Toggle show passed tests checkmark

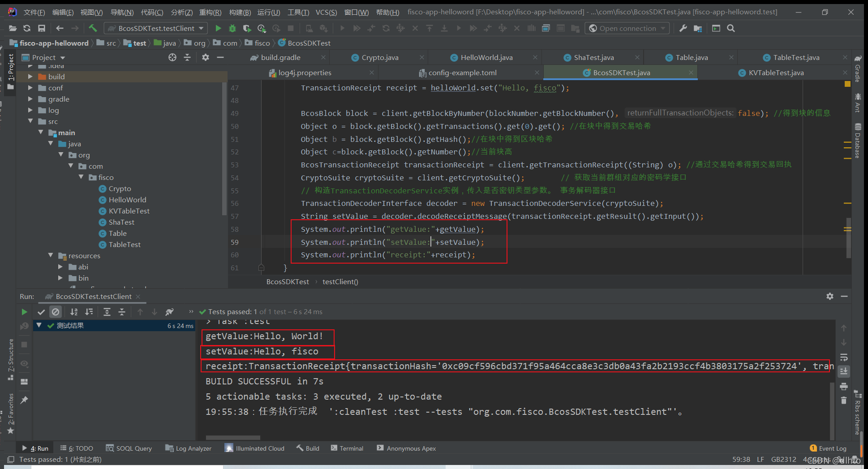pos(41,312)
